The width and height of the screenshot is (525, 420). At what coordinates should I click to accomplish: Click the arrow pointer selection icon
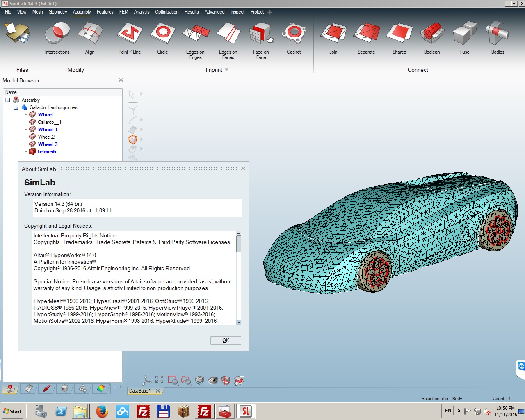(132, 94)
